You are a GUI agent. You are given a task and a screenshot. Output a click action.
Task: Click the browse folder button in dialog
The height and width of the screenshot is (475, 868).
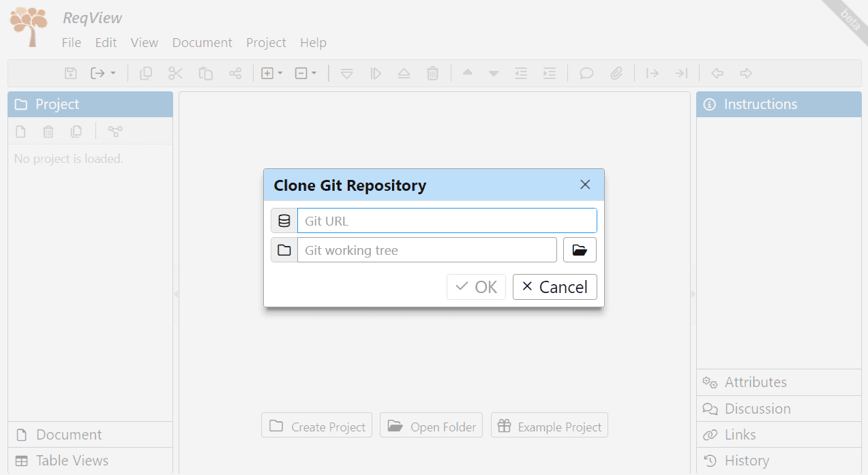(x=580, y=250)
